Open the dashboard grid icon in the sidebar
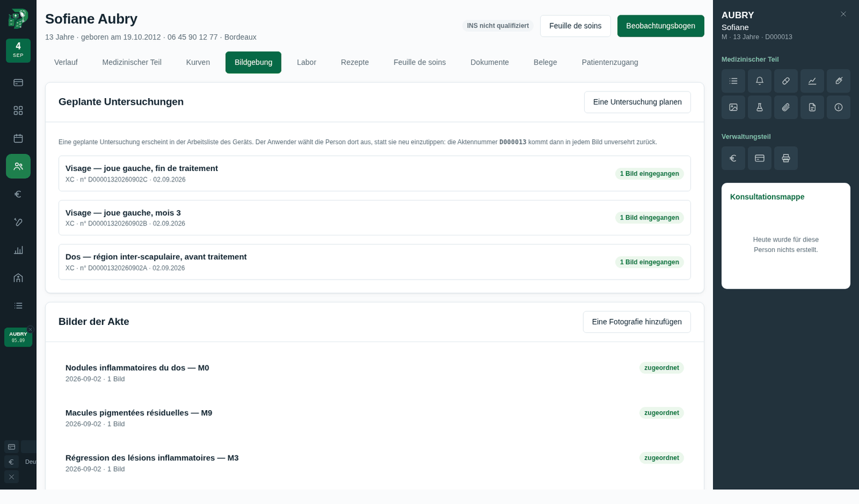 coord(18,110)
